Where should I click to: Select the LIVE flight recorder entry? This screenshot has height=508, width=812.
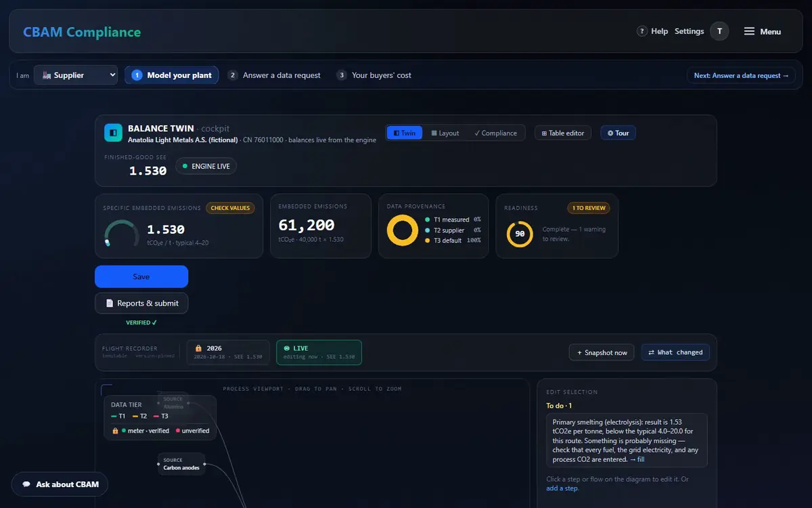(x=319, y=352)
